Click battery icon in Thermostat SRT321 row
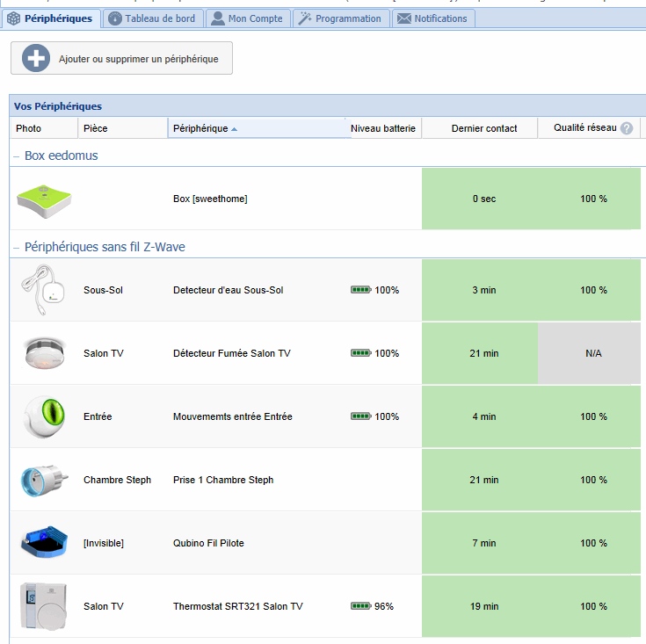Image resolution: width=646 pixels, height=644 pixels. 361,606
